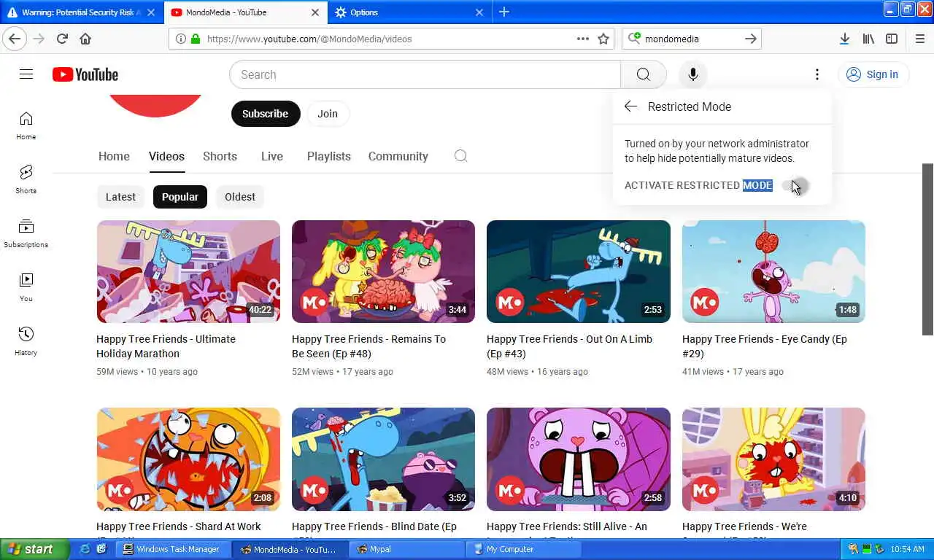934x560 pixels.
Task: Open the Windows start menu
Action: (x=34, y=549)
